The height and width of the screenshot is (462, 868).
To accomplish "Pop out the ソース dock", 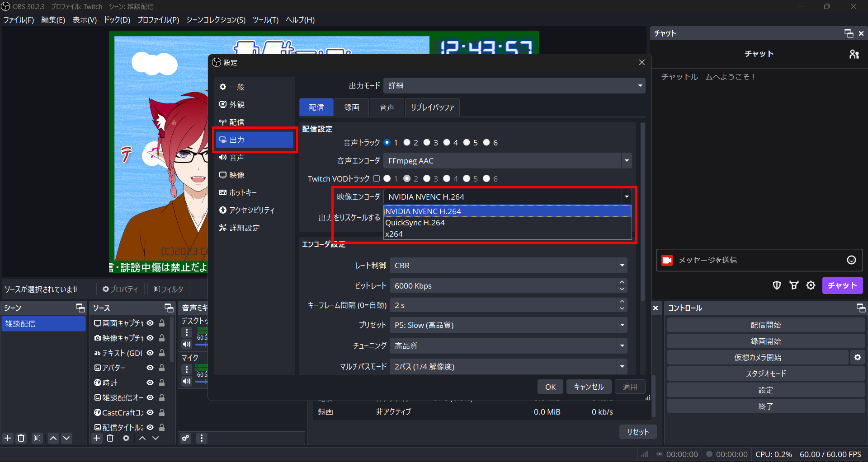I will click(x=169, y=308).
